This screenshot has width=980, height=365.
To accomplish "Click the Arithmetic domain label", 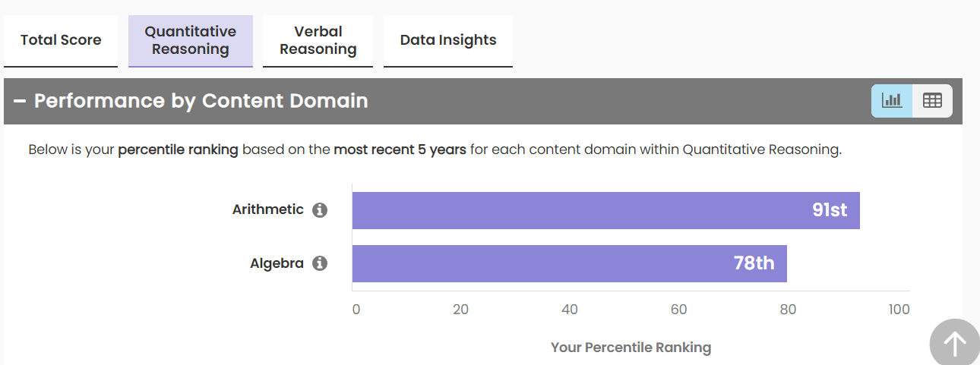I will point(267,209).
